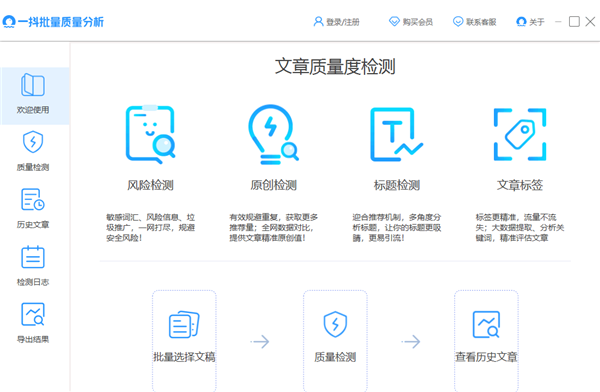Screen dimensions: 600x392
Task: Switch to 欢迎使用 tab label
Action: point(33,110)
